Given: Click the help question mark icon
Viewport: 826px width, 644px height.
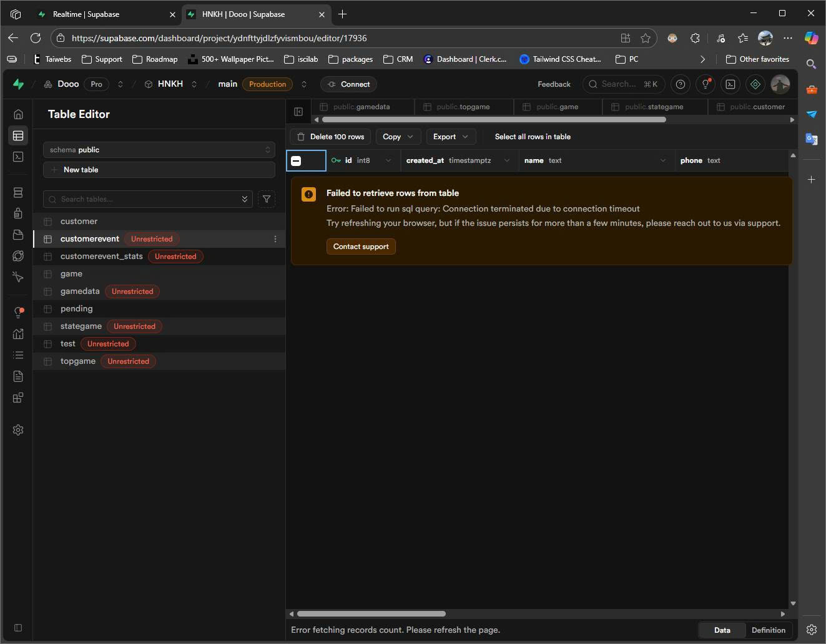Looking at the screenshot, I should pos(681,84).
